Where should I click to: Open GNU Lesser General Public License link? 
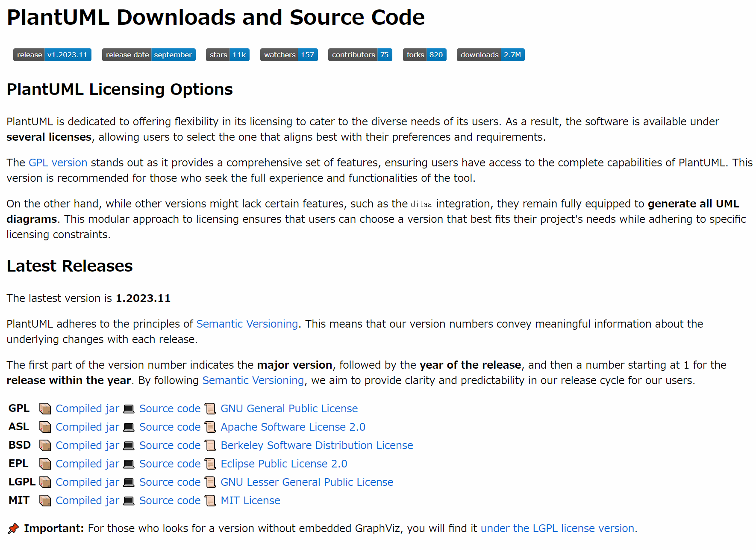pos(307,482)
